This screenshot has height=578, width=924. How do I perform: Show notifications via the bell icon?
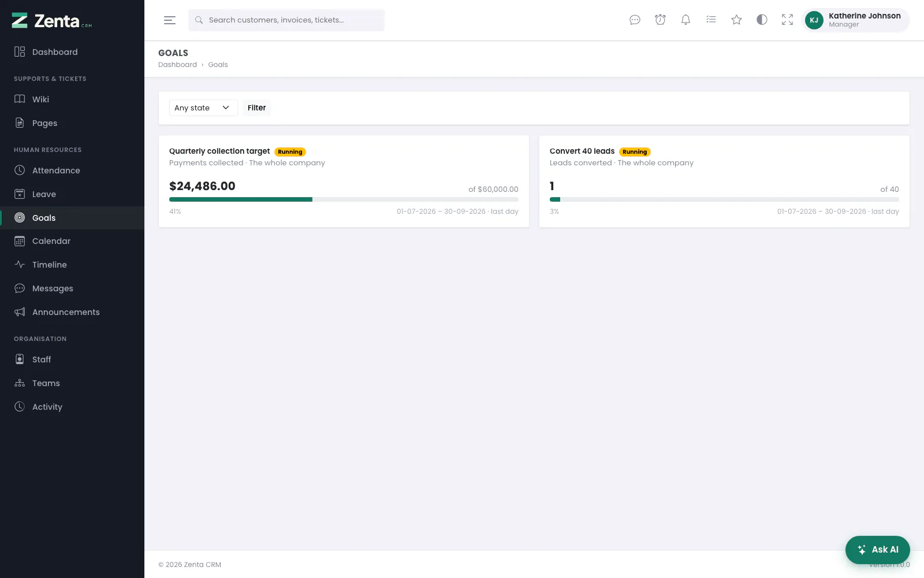pos(685,20)
